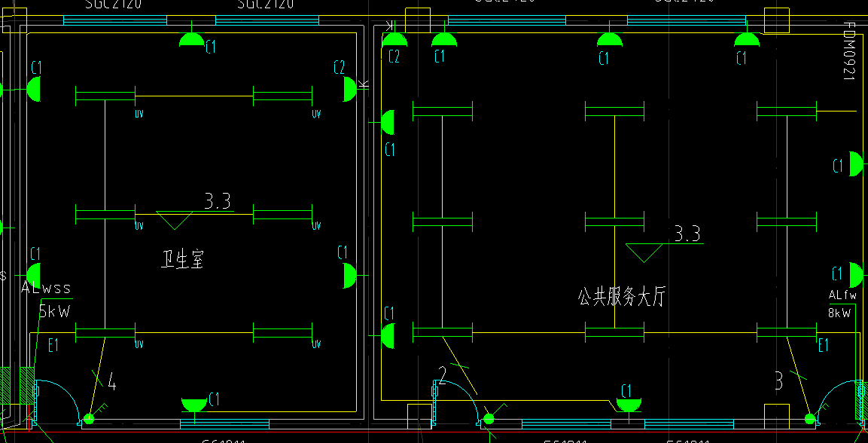868x443 pixels.
Task: Select bottom-right light fixture above circuit 3
Action: (787, 332)
